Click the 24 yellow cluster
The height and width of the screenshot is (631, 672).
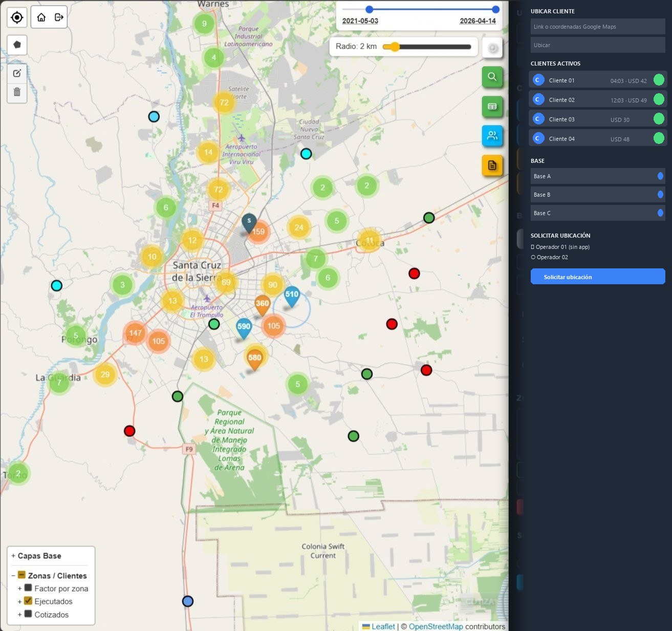299,227
